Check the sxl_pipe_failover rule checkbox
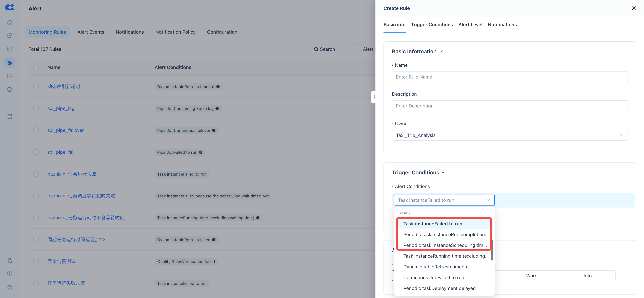 tap(36, 130)
